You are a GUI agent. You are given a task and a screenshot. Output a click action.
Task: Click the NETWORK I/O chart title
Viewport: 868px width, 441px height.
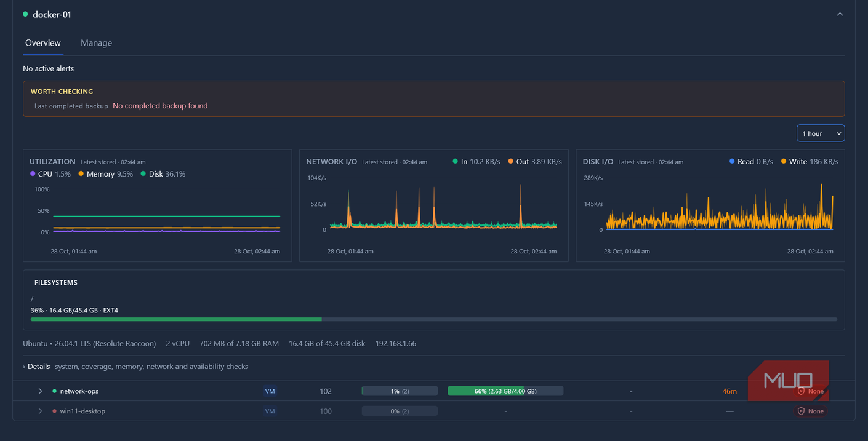(x=332, y=162)
